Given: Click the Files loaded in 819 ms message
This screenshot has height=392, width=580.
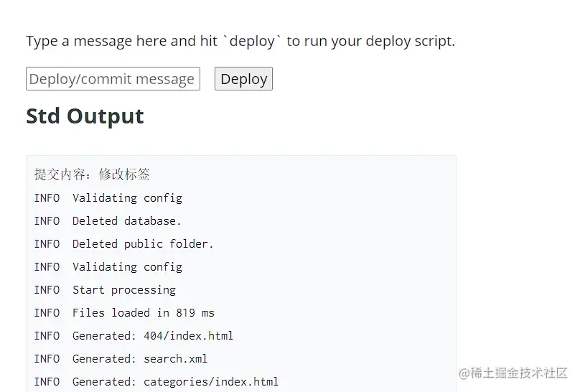Looking at the screenshot, I should (143, 313).
